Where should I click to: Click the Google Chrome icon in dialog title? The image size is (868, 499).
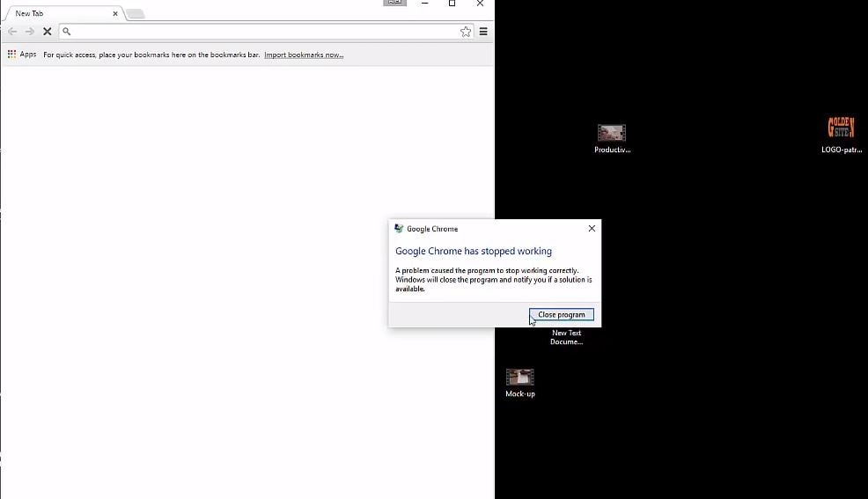pyautogui.click(x=399, y=229)
